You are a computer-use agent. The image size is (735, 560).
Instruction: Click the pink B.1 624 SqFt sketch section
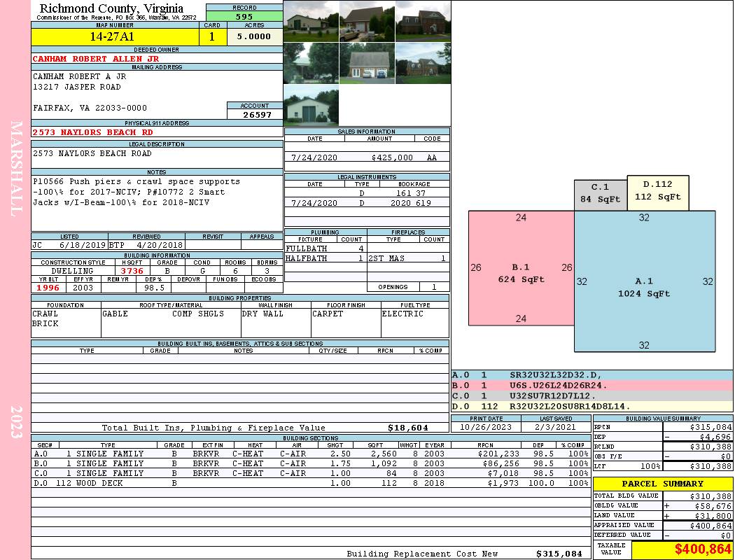pyautogui.click(x=521, y=273)
